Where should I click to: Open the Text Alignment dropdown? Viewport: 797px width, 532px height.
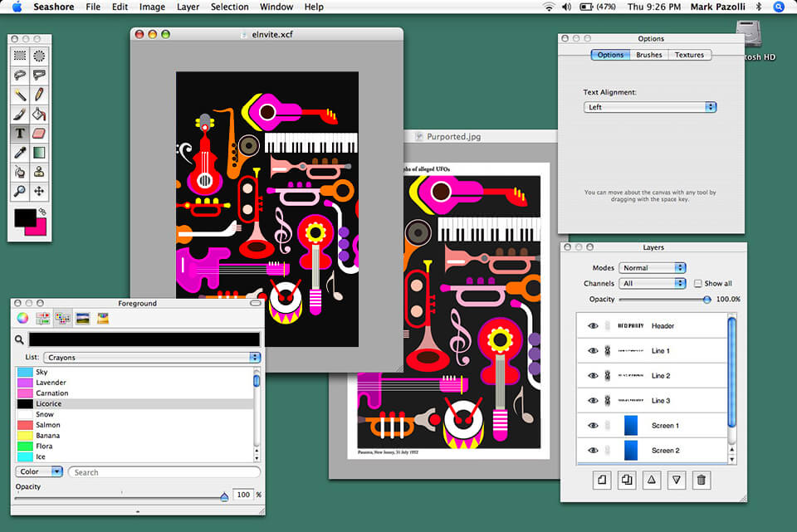pos(649,107)
